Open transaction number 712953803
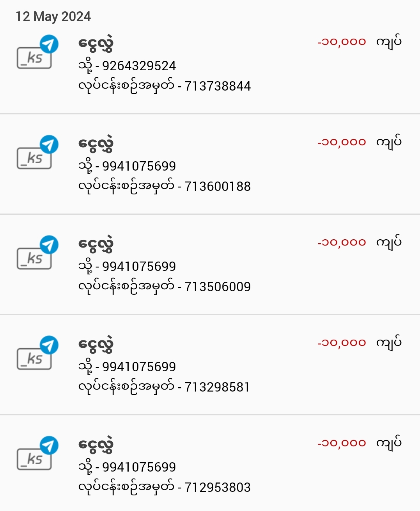Viewport: 420px width, 511px height. [x=217, y=488]
